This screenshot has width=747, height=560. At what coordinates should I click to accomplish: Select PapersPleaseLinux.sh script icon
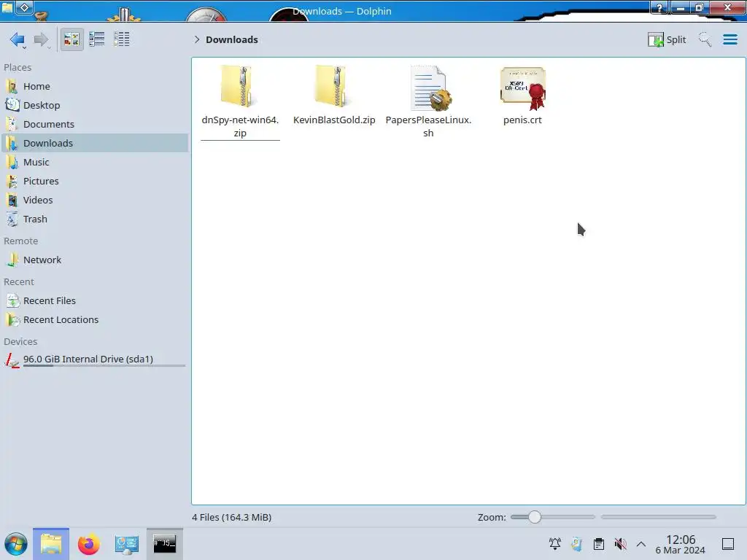[x=430, y=87]
